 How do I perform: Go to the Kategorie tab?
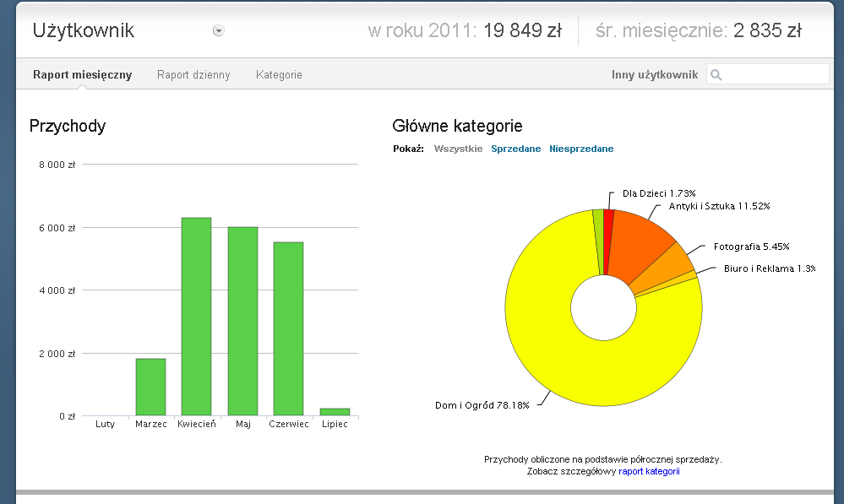(x=279, y=75)
